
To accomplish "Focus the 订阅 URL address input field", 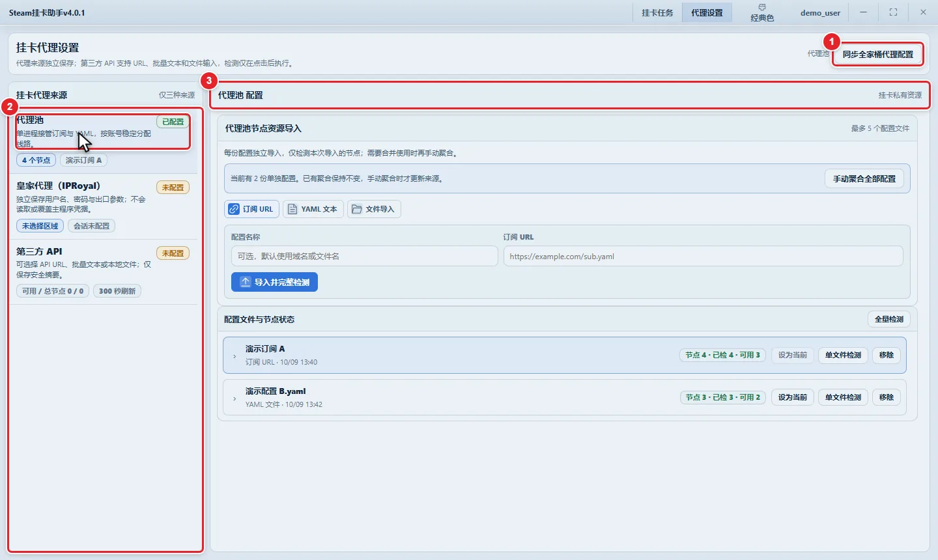I will (x=703, y=256).
